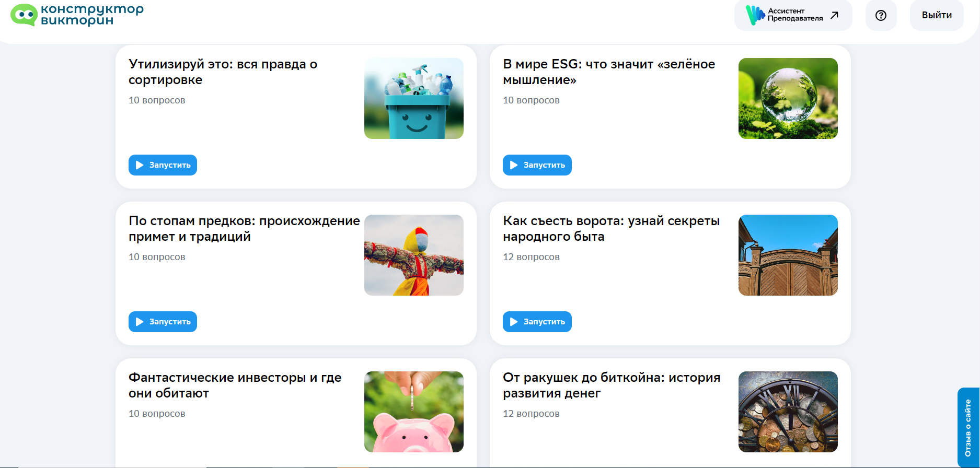Click the Ассистент Преподавателя logo icon
This screenshot has height=468, width=980.
point(755,15)
